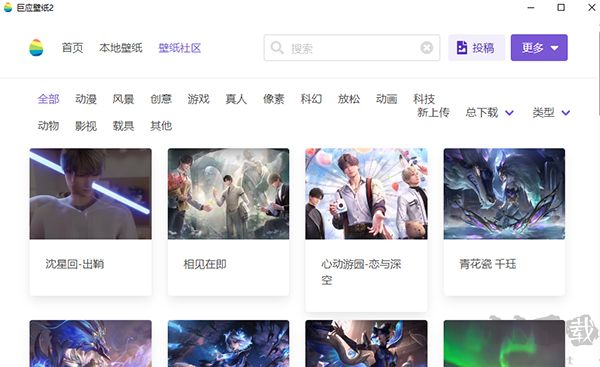
Task: Select the 真人 category
Action: [236, 99]
